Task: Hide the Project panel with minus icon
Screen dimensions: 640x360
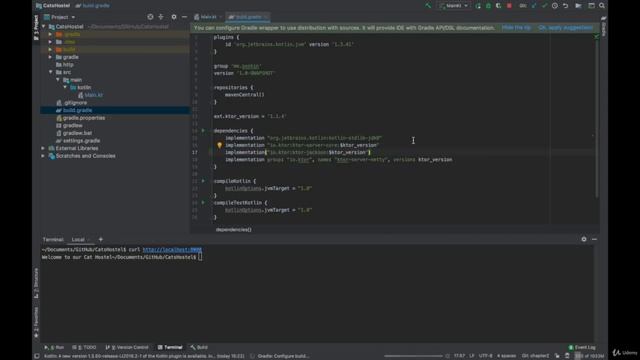Action: (x=184, y=17)
